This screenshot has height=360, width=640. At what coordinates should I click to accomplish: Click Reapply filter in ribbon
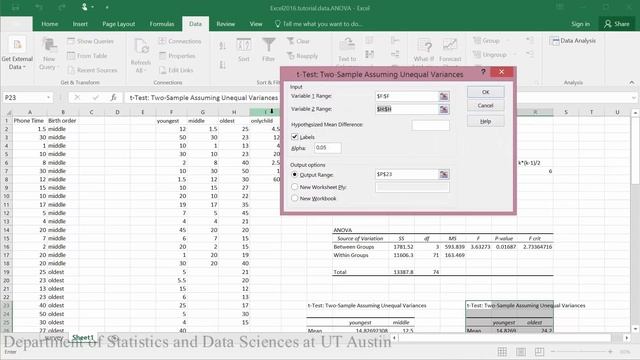(x=302, y=56)
